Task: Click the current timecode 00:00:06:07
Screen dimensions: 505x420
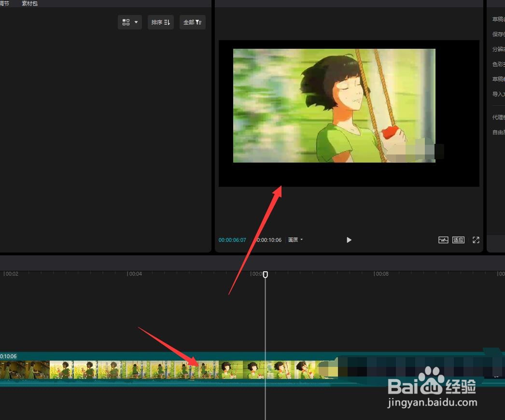Action: 232,240
